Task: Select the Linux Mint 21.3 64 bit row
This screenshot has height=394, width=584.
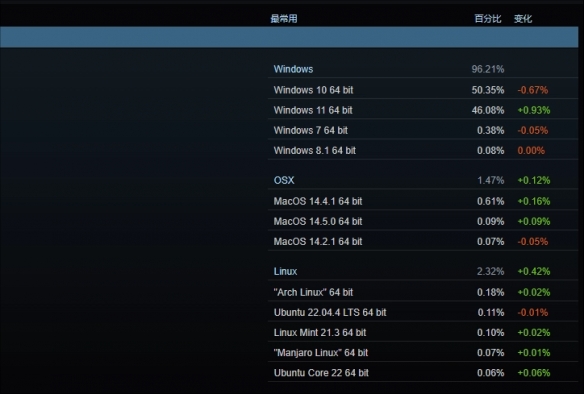Action: click(x=423, y=332)
